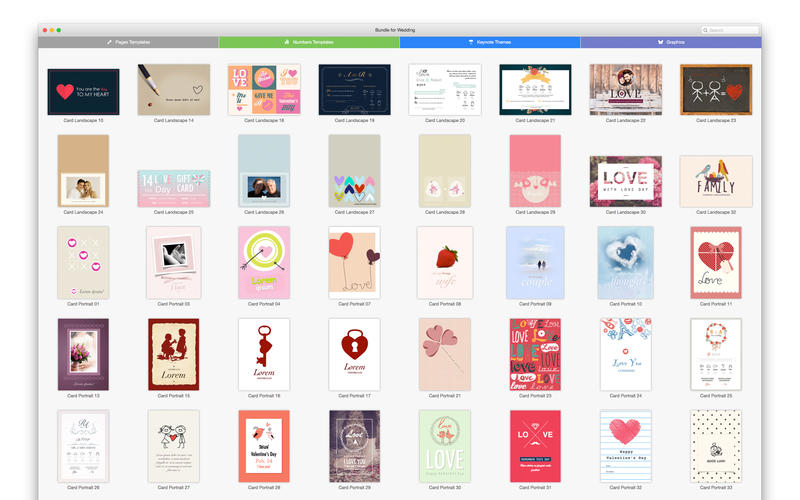Choose Card Portrait 28 coral Valentine's template
This screenshot has height=500, width=800.
click(264, 446)
